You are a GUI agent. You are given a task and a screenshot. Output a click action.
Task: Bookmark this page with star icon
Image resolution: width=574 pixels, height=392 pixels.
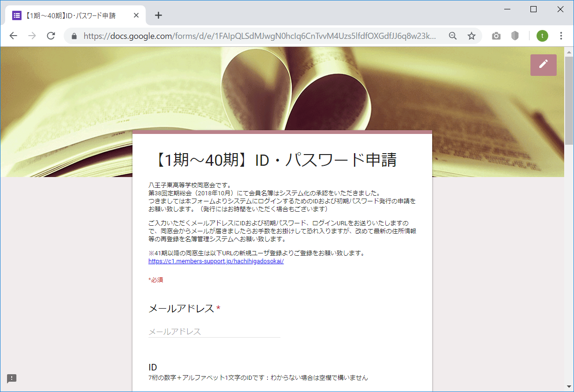(471, 36)
